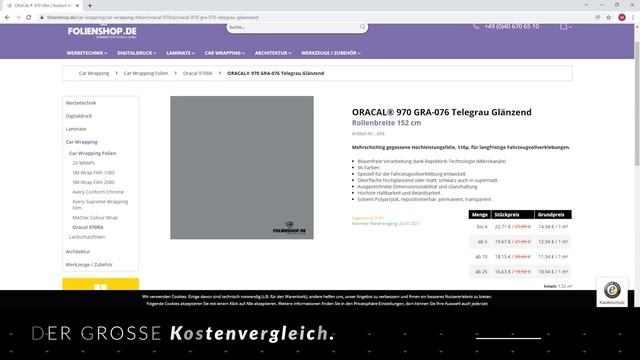
Task: Click the phone number in header
Action: (512, 26)
